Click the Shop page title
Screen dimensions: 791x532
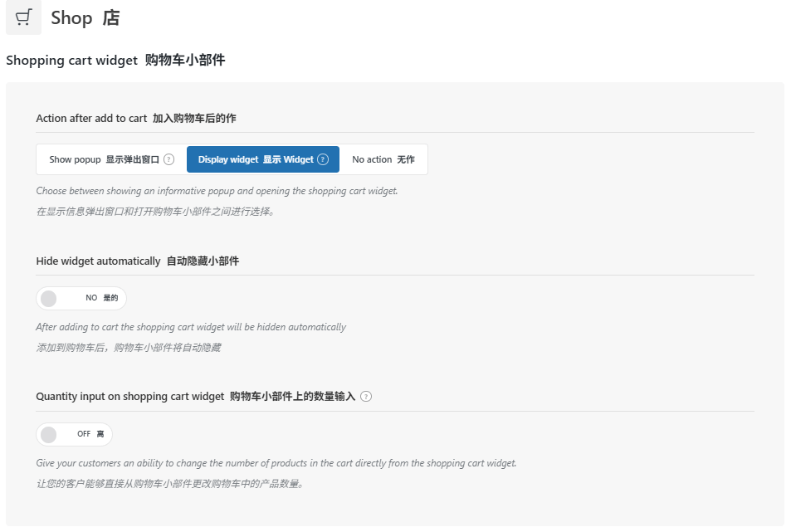85,17
